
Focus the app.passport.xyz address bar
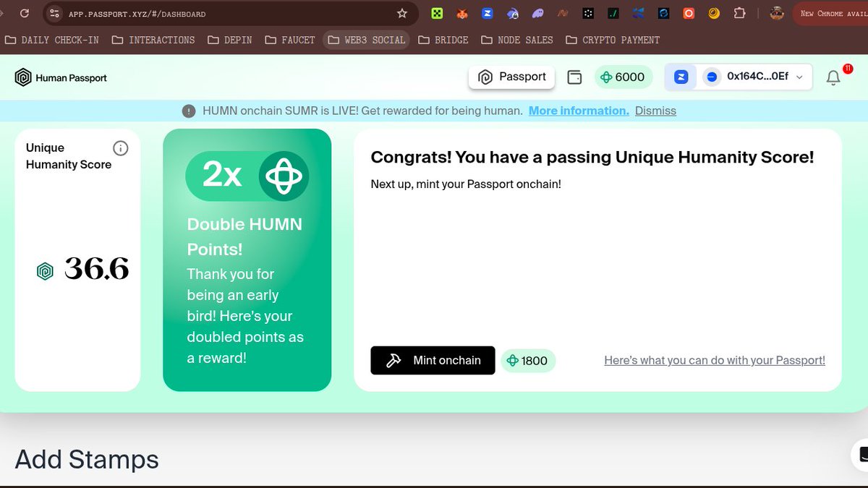[231, 13]
